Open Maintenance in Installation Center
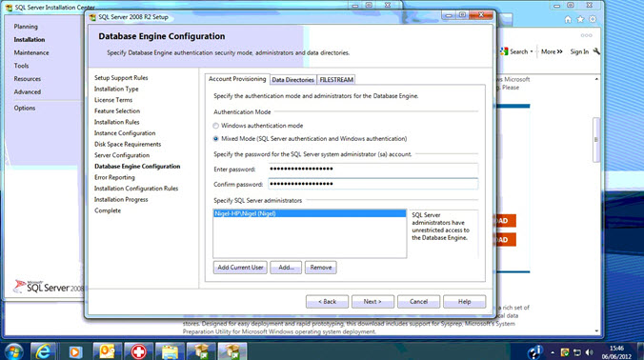The height and width of the screenshot is (360, 644). coord(31,52)
